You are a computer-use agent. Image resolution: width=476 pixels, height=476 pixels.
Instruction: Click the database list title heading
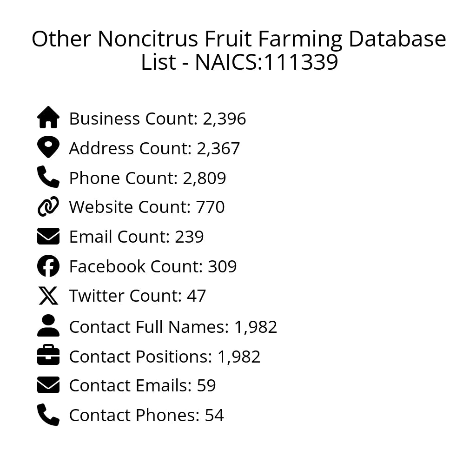point(238,51)
